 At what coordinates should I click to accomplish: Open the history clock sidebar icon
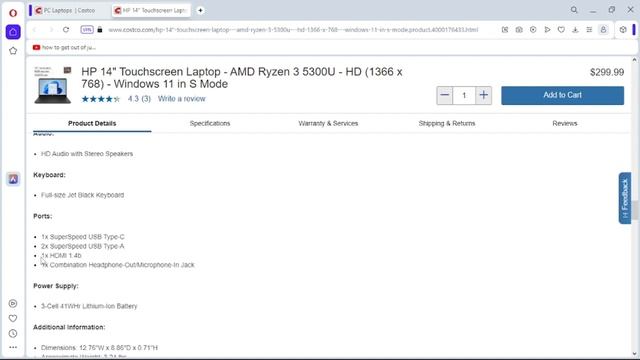(x=13, y=333)
